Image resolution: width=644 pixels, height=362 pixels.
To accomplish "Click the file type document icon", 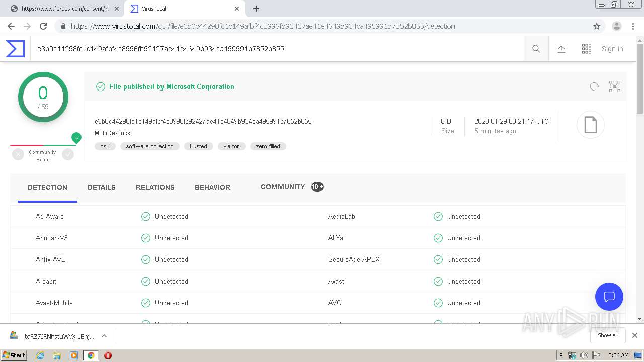I will pyautogui.click(x=590, y=125).
